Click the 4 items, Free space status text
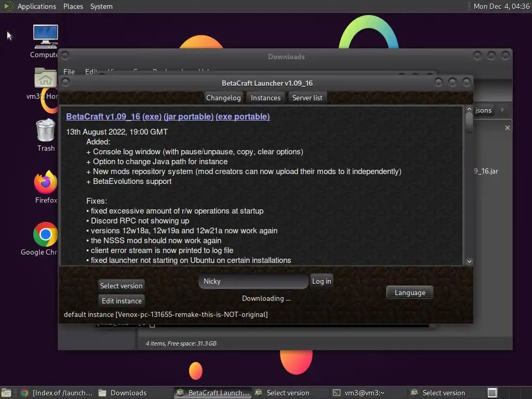 point(181,343)
